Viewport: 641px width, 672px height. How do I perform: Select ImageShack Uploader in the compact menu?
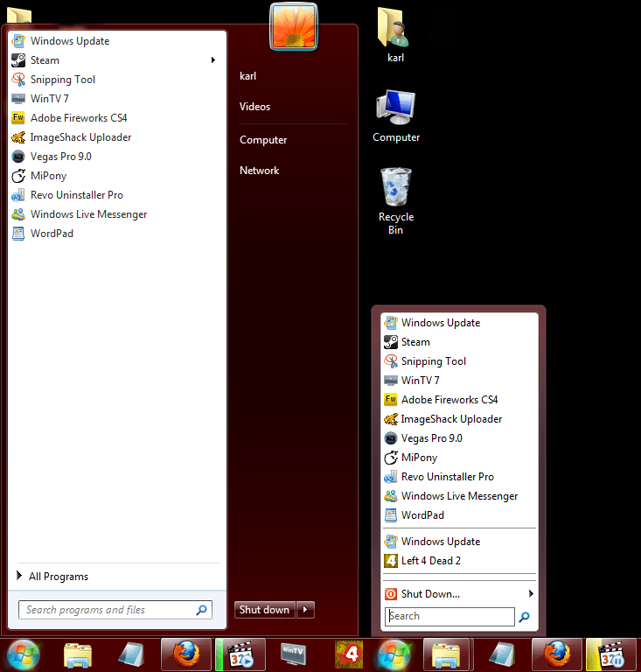tap(459, 419)
